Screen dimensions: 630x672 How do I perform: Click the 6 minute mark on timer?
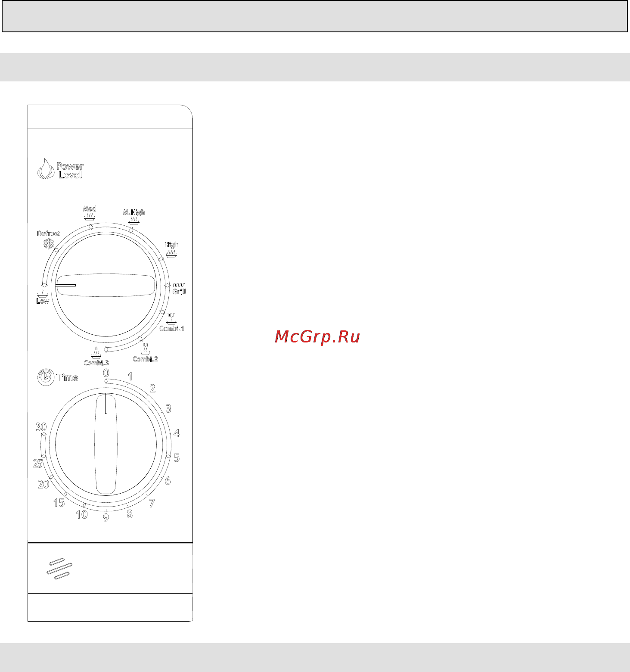pos(168,481)
